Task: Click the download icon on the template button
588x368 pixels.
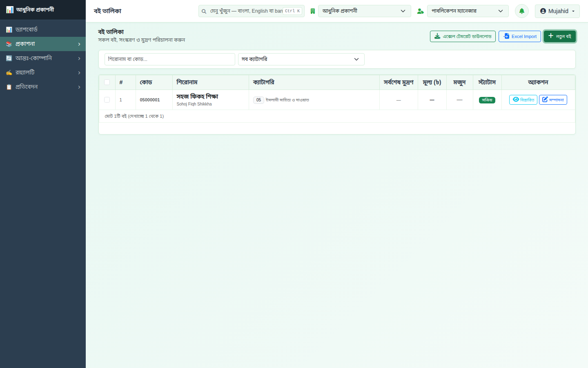Action: coord(437,36)
